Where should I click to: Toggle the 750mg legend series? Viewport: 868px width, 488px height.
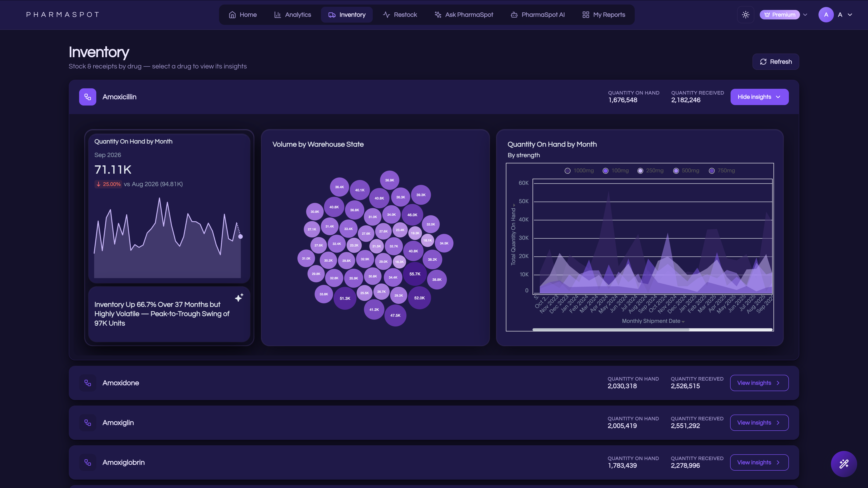tap(722, 170)
